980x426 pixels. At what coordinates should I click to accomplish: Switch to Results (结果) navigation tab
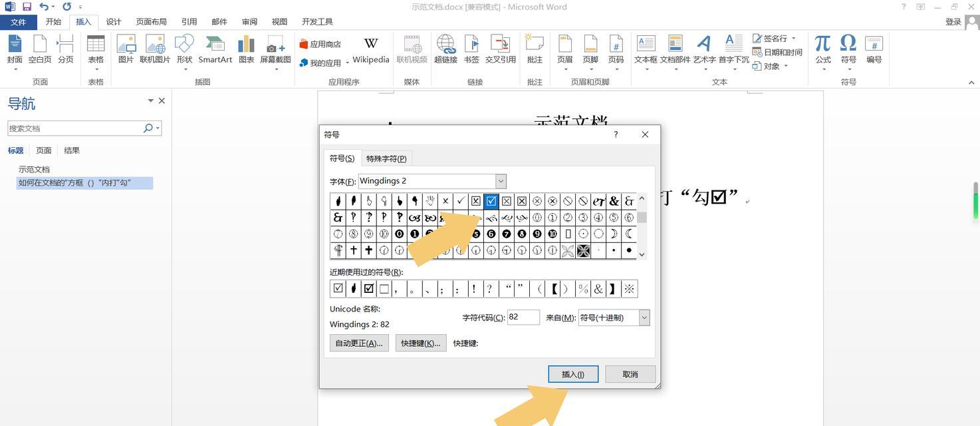(x=72, y=150)
